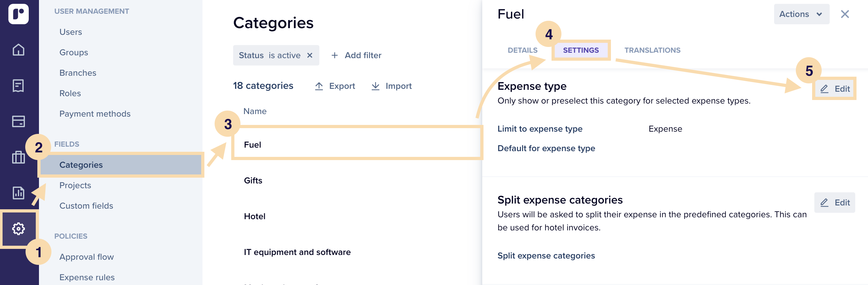Open the home icon in sidebar
868x285 pixels.
click(19, 50)
